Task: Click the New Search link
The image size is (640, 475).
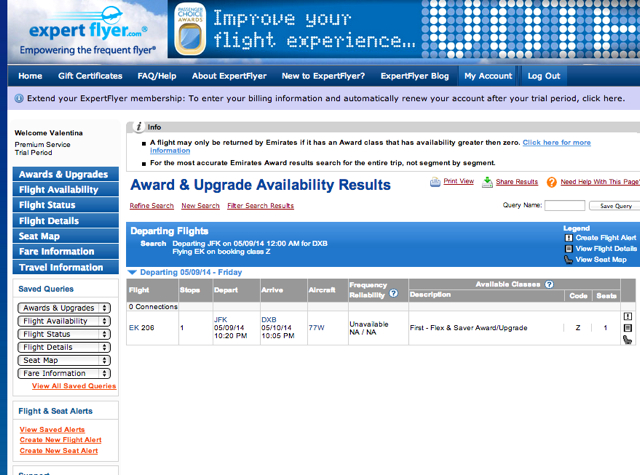Action: click(200, 206)
